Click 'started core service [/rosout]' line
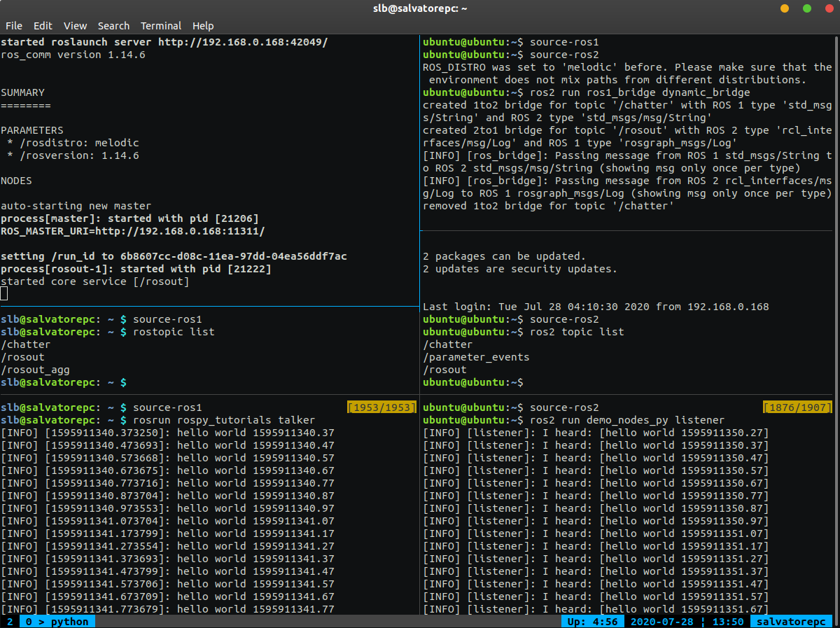 94,281
